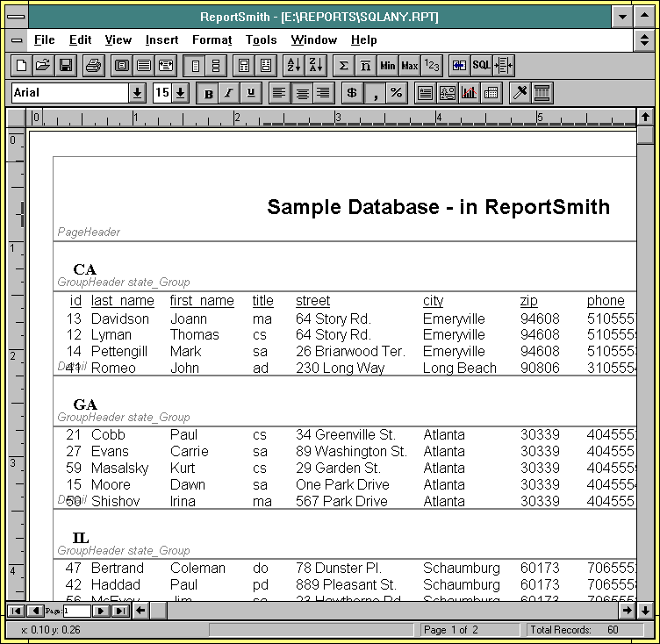Image resolution: width=660 pixels, height=644 pixels.
Task: Go to the previous page
Action: coord(35,611)
